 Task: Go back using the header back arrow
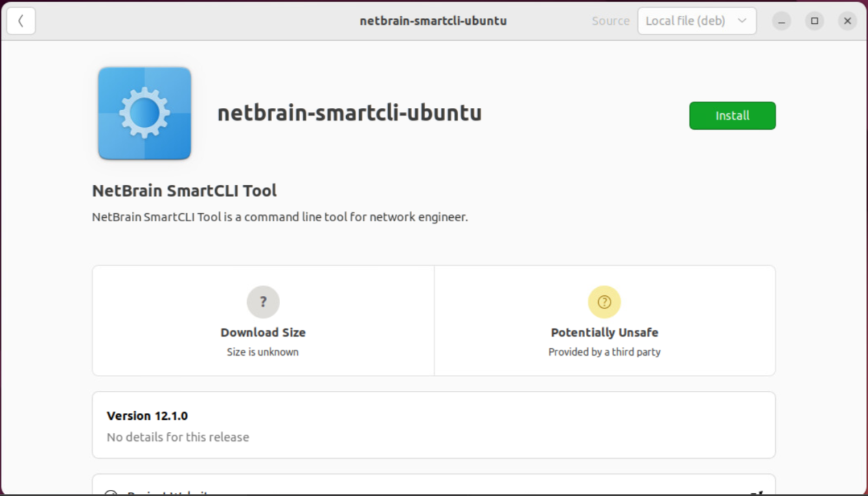pyautogui.click(x=21, y=21)
